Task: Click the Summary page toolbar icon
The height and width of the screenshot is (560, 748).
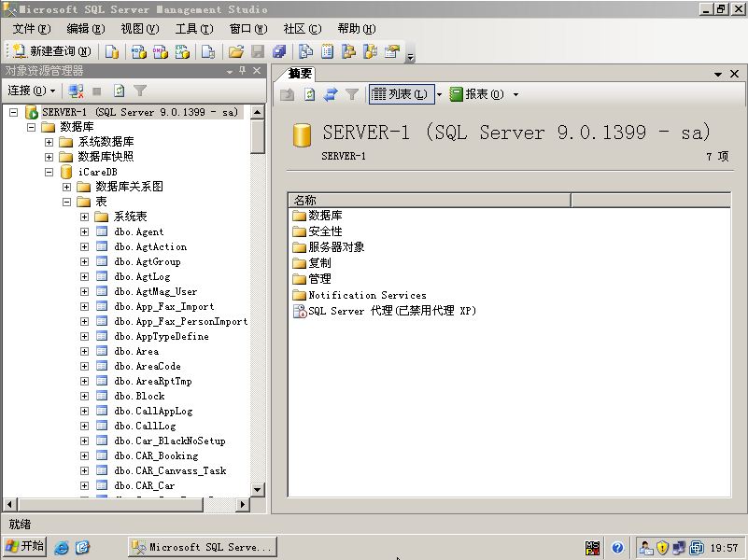Action: click(327, 51)
